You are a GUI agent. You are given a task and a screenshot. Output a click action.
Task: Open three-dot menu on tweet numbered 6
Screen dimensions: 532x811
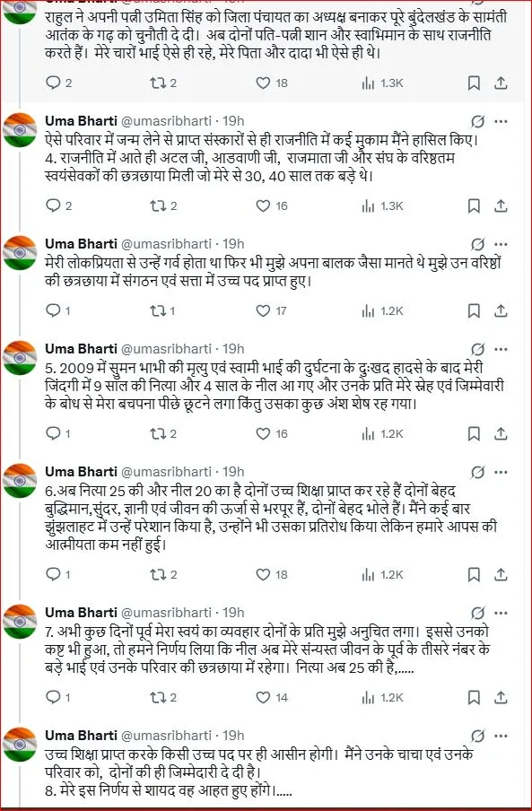pos(501,472)
